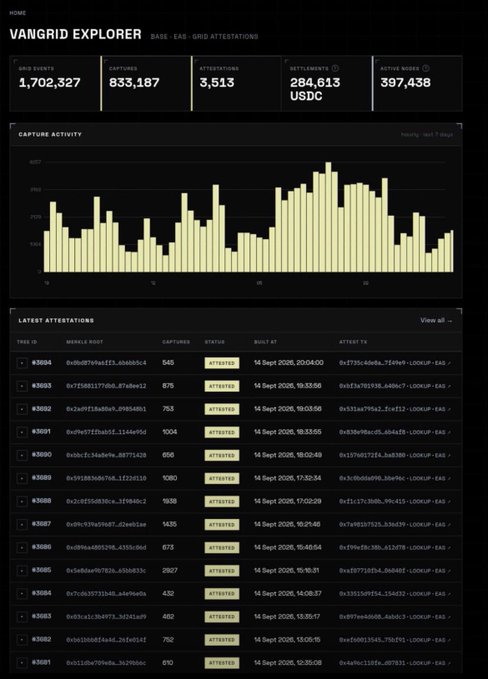488x679 pixels.
Task: Click captures value 1004
Action: tap(170, 432)
